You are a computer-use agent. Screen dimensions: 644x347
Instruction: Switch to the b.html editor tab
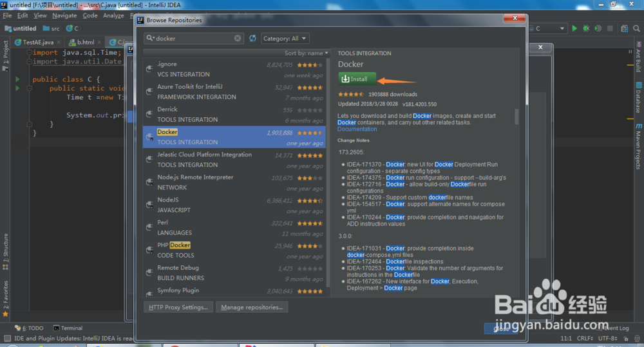coord(86,42)
